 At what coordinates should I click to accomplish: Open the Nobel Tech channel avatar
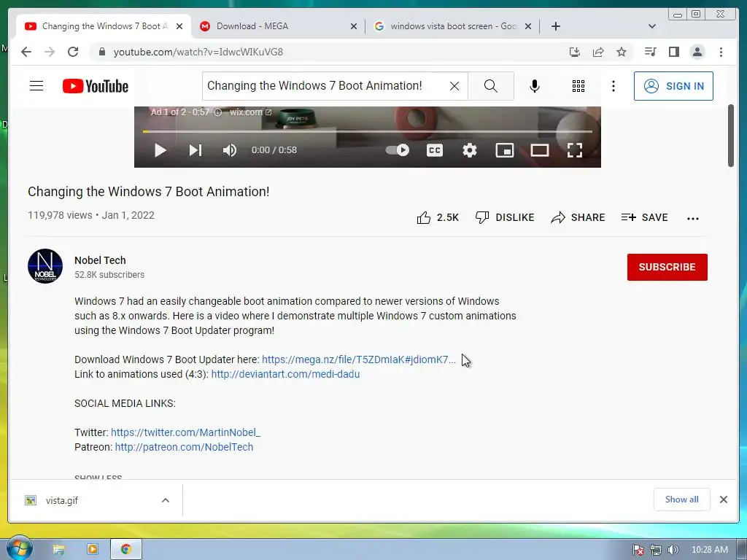tap(45, 266)
